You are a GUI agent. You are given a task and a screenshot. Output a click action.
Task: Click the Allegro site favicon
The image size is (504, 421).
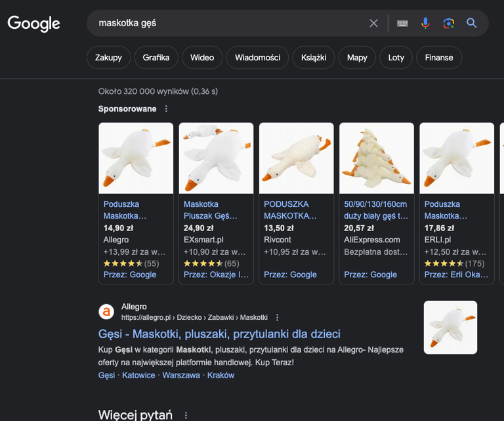click(x=106, y=312)
